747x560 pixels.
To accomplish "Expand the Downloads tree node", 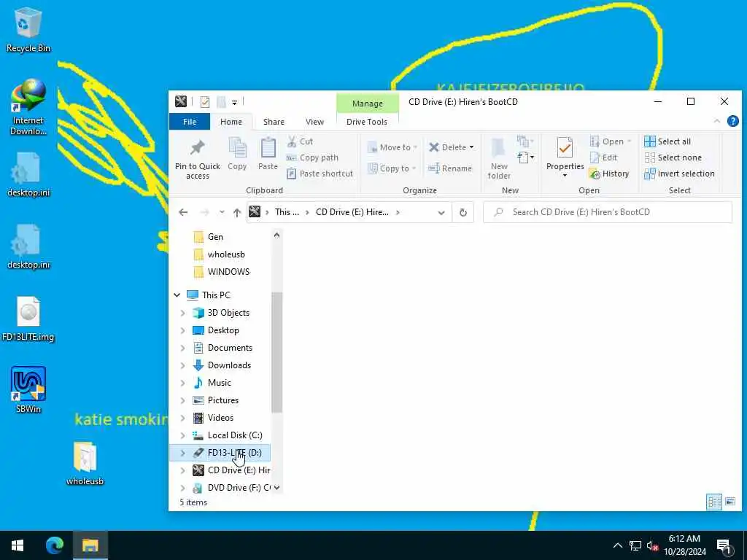I will (183, 366).
